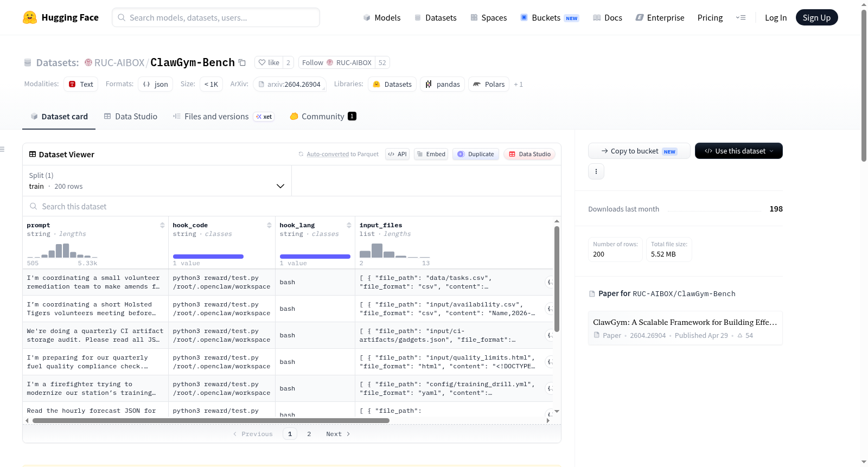Follow the RUC-AIBOX organization
Viewport: 868px width, 467px height.
337,62
